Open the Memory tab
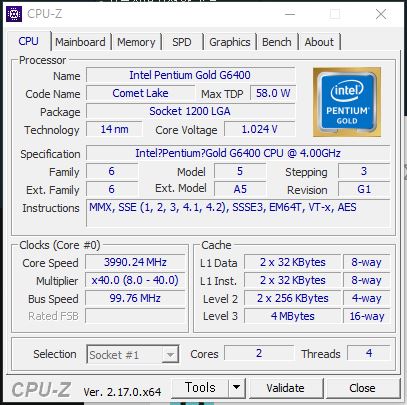Screen dimensions: 407x405 pos(136,42)
